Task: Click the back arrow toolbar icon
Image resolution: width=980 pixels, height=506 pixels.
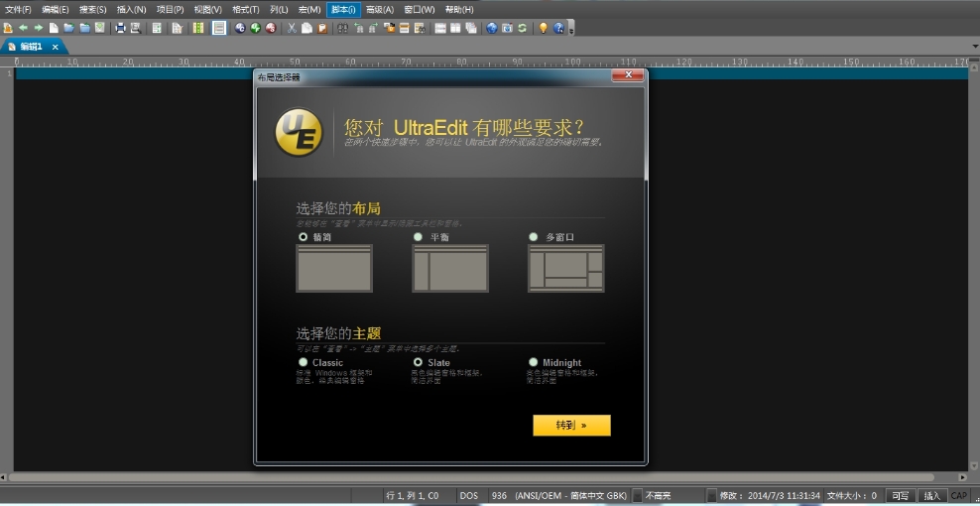Action: coord(23,28)
